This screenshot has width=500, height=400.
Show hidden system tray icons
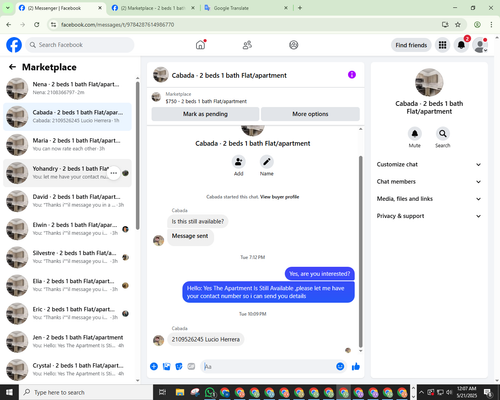click(x=421, y=392)
